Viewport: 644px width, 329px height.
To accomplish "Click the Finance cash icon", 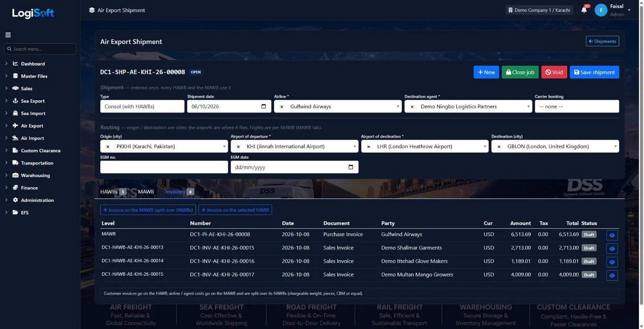I will [16, 188].
